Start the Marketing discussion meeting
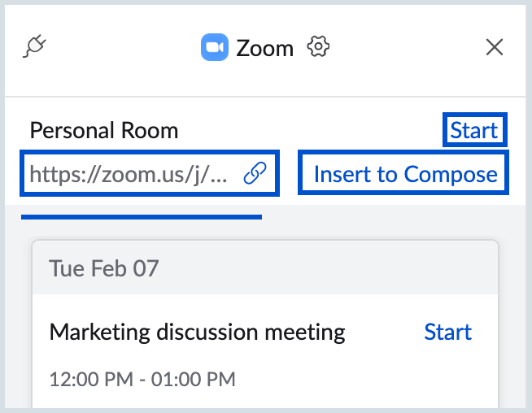 pos(447,332)
